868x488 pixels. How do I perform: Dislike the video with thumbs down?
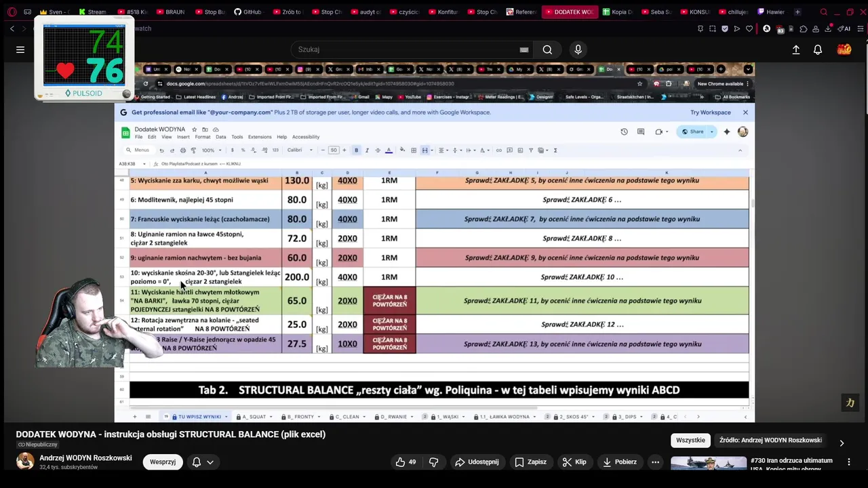(434, 462)
